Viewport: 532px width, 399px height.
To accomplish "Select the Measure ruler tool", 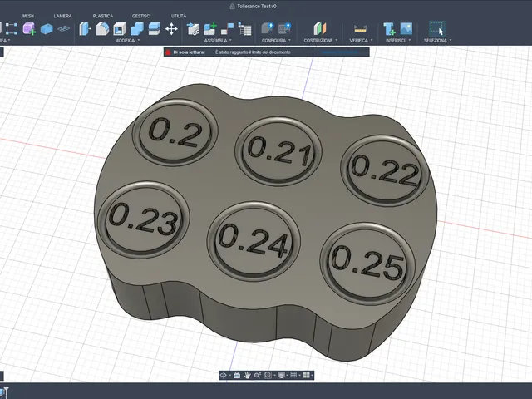I will pos(360,29).
